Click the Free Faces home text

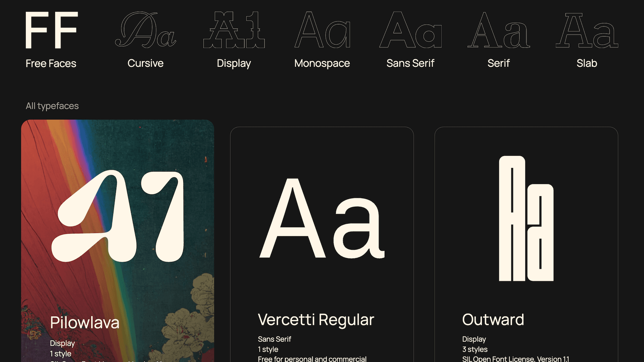51,64
